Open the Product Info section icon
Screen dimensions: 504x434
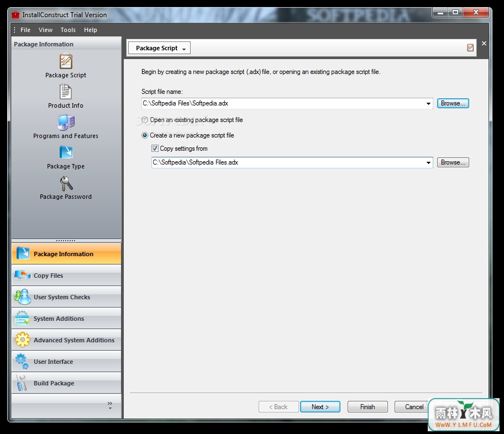pyautogui.click(x=66, y=92)
